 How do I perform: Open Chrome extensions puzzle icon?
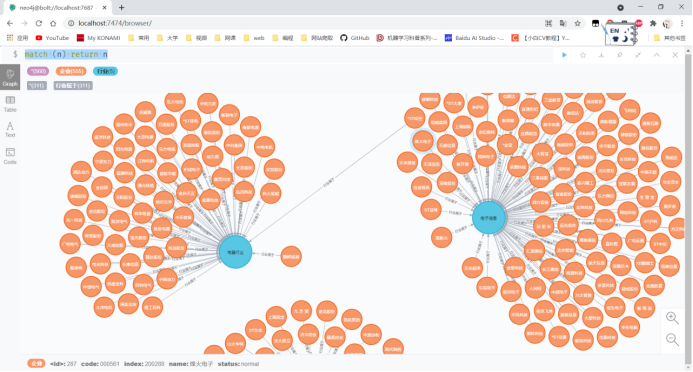pyautogui.click(x=653, y=23)
